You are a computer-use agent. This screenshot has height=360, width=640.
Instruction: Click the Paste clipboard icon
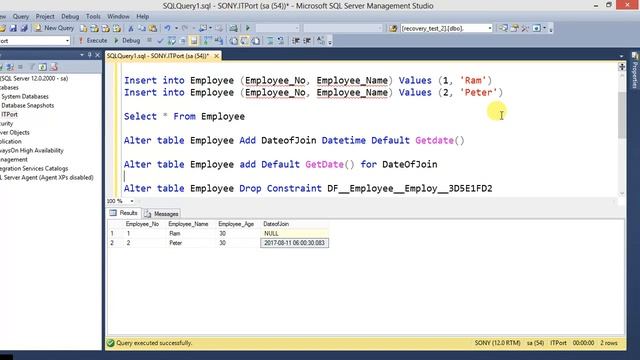pyautogui.click(x=153, y=28)
